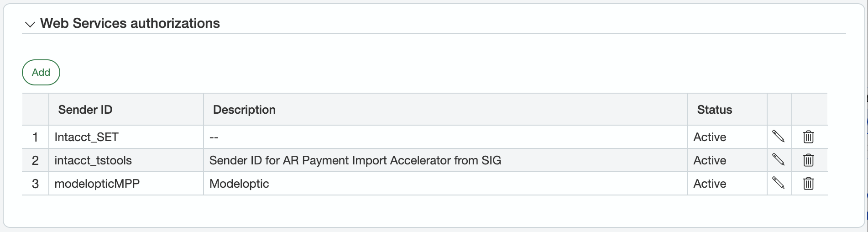Select the intacct_tstools sender ID cell
This screenshot has width=868, height=232.
[93, 160]
